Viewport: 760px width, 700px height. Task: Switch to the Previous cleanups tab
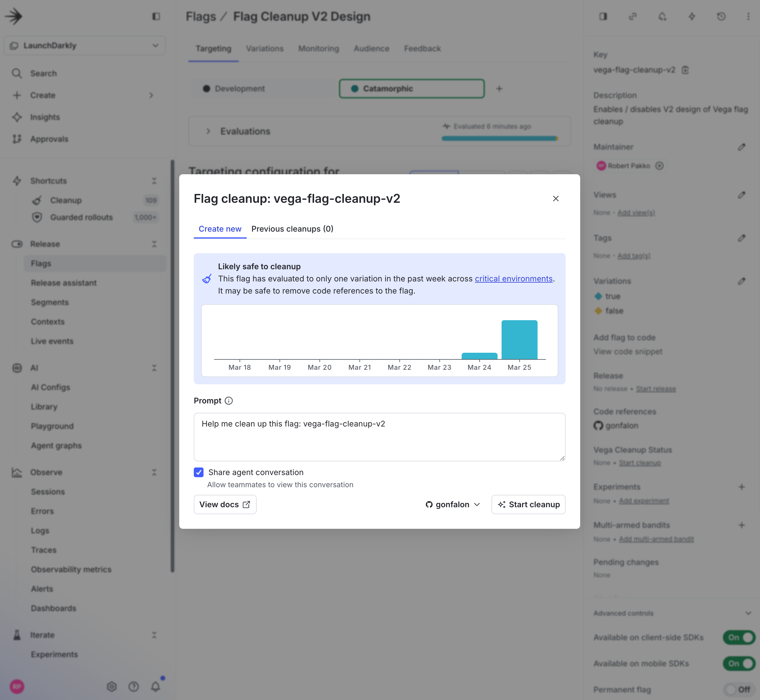click(x=292, y=229)
